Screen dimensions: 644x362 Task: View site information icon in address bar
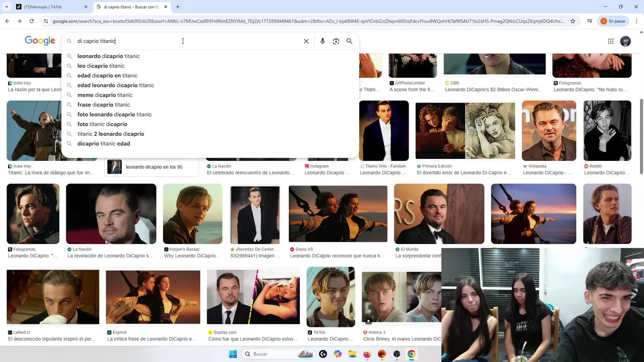[46, 21]
